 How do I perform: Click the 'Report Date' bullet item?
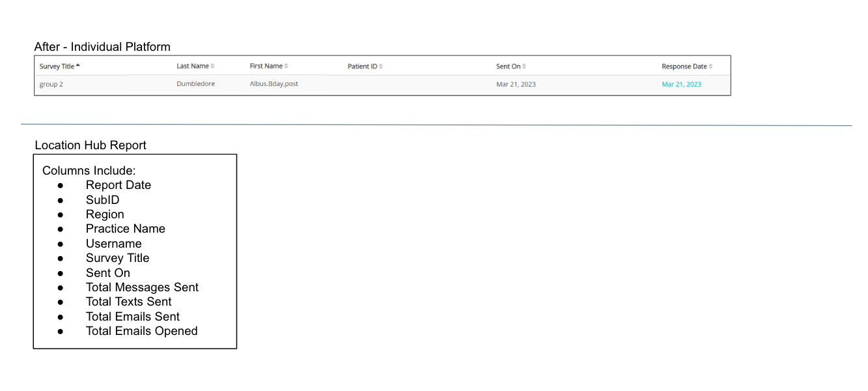(x=119, y=185)
